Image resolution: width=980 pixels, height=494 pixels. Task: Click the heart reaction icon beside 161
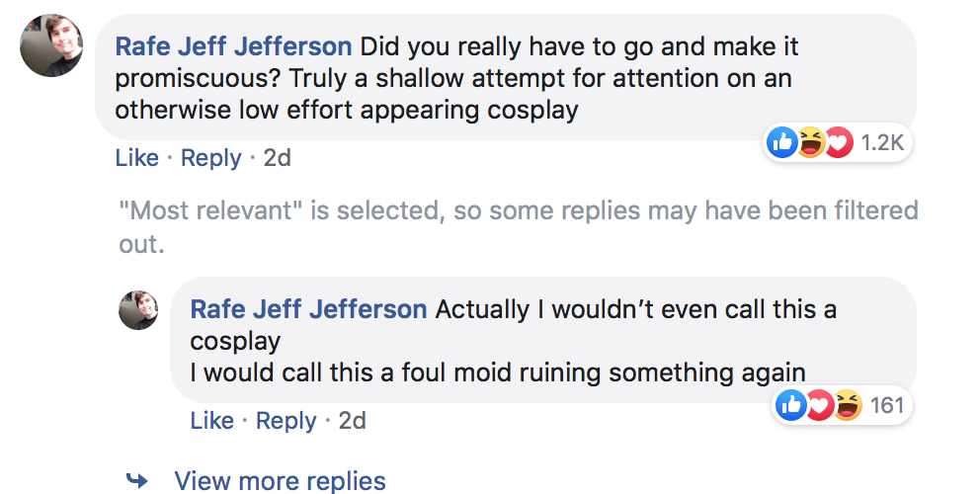(x=819, y=405)
